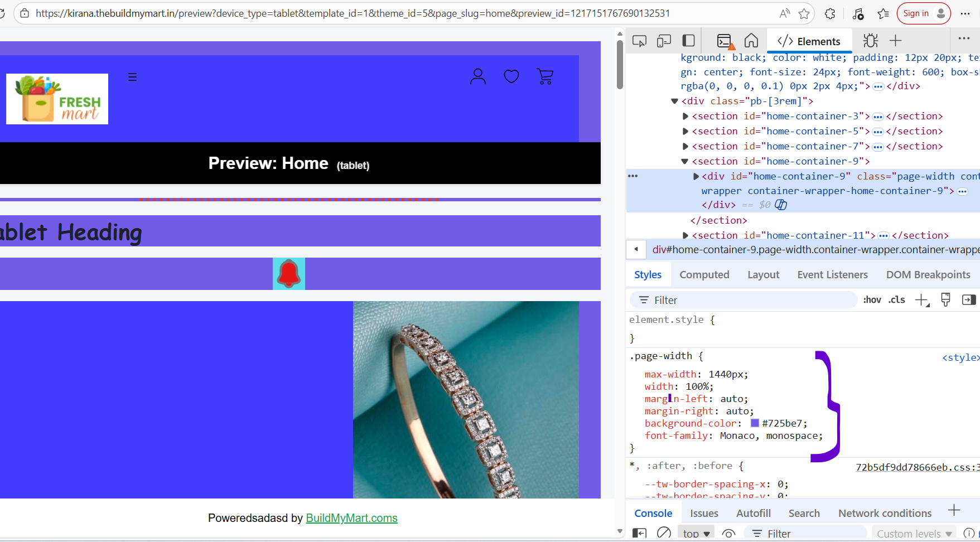Image resolution: width=980 pixels, height=542 pixels.
Task: Click the Sign in button
Action: tap(924, 13)
